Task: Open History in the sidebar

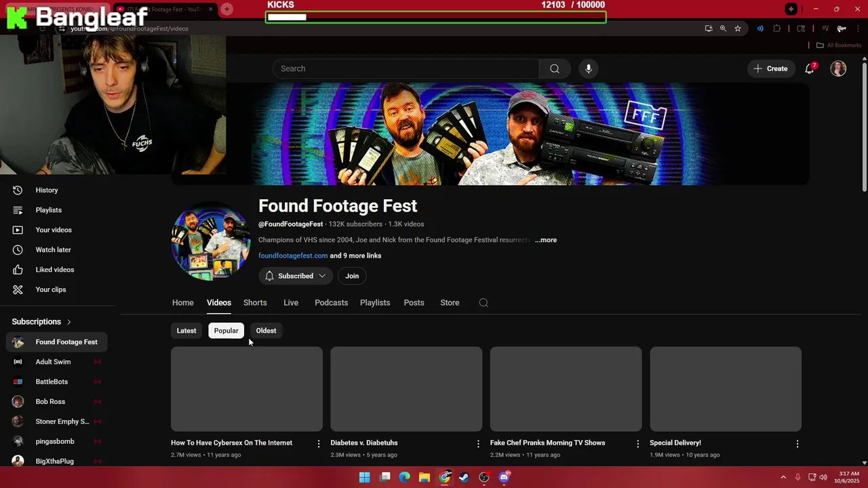Action: coord(57,190)
